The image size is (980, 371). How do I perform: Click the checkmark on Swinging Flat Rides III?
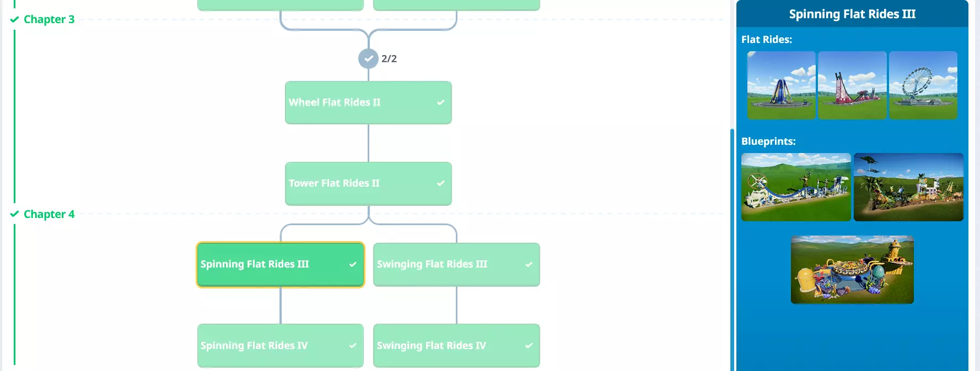tap(529, 264)
